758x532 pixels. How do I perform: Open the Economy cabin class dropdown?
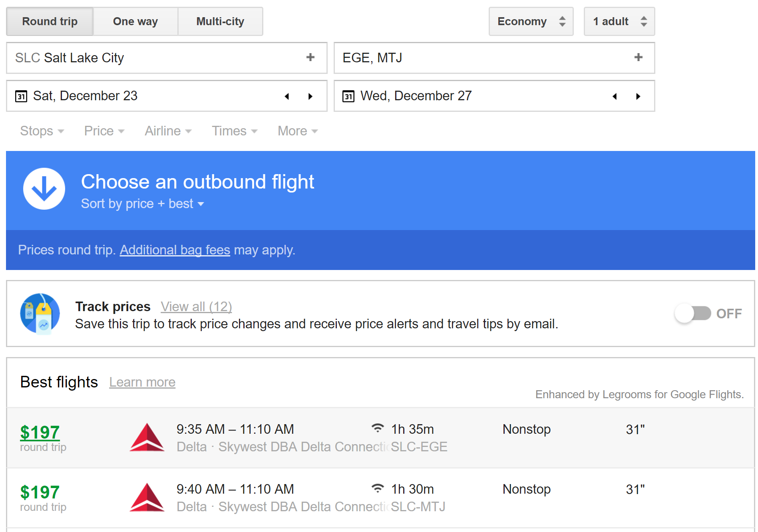pyautogui.click(x=531, y=22)
